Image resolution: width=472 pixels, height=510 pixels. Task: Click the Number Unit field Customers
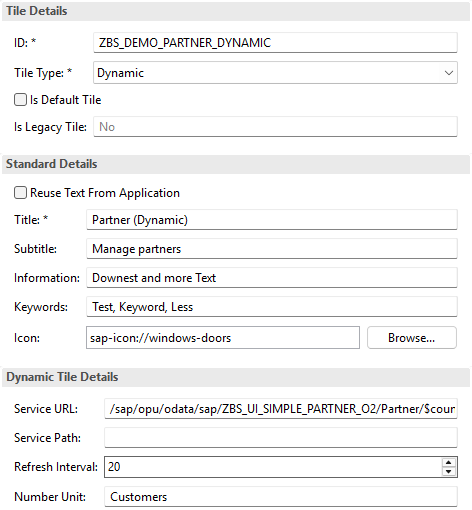(x=281, y=497)
